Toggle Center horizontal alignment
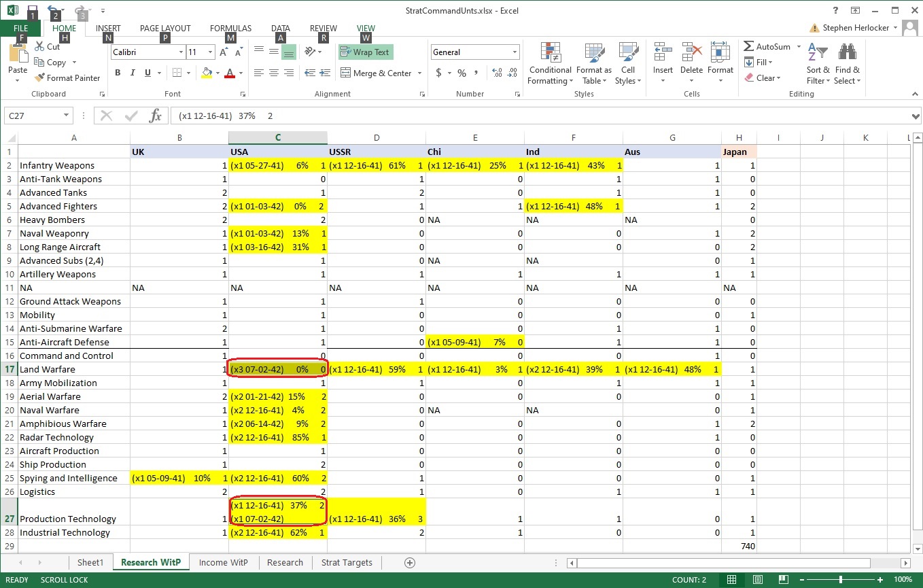Image resolution: width=923 pixels, height=588 pixels. pos(274,73)
